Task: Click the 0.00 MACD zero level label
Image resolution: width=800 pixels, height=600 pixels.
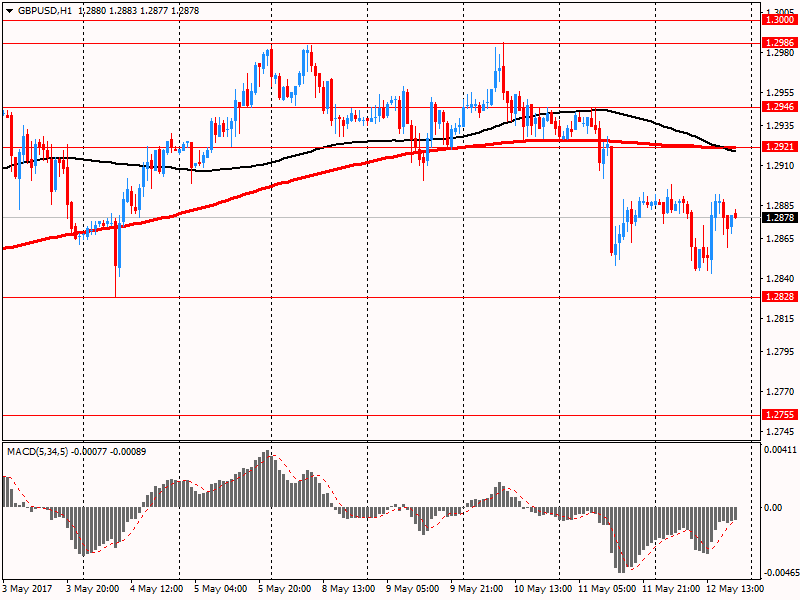Action: [x=773, y=508]
